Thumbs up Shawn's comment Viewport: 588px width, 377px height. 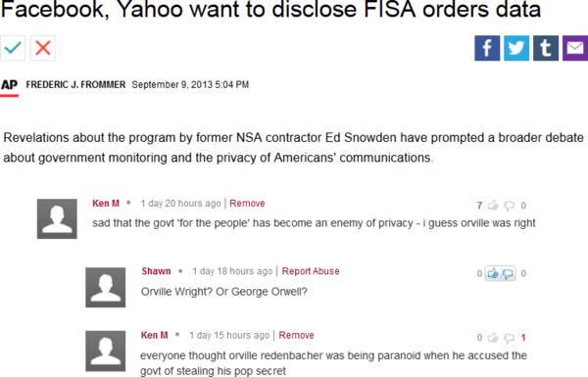(x=493, y=273)
